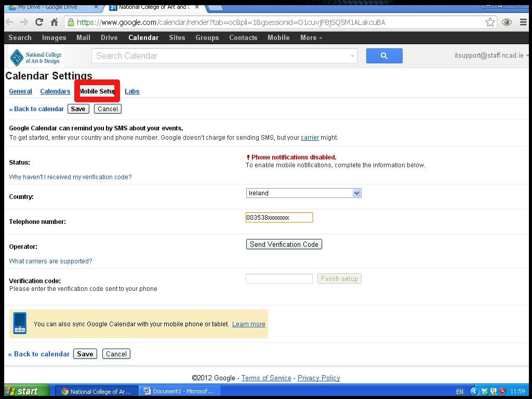The height and width of the screenshot is (399, 532).
Task: Expand the Search Calendar options arrow
Action: click(352, 56)
